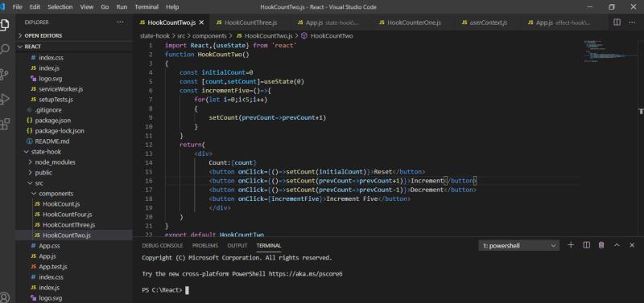This screenshot has width=644, height=303.
Task: Open the File menu
Action: 17,7
